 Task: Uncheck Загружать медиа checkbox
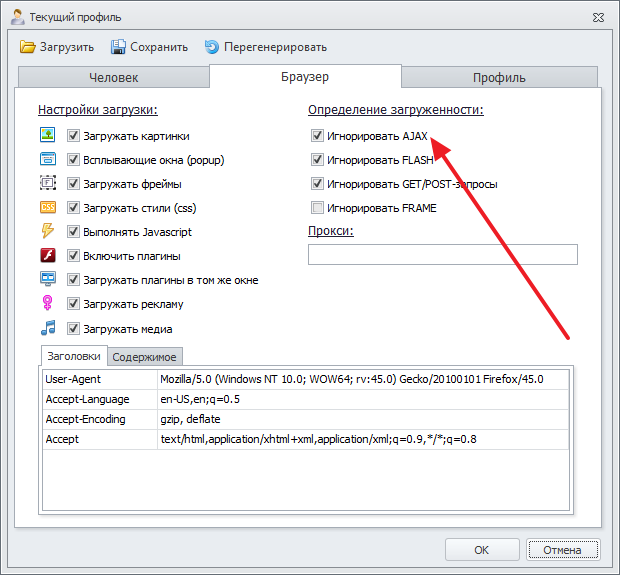(73, 329)
